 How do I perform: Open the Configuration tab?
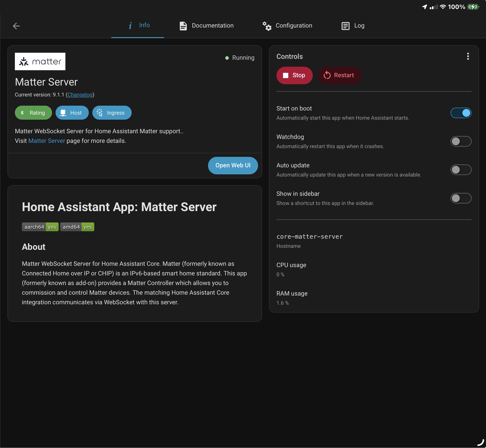click(287, 26)
